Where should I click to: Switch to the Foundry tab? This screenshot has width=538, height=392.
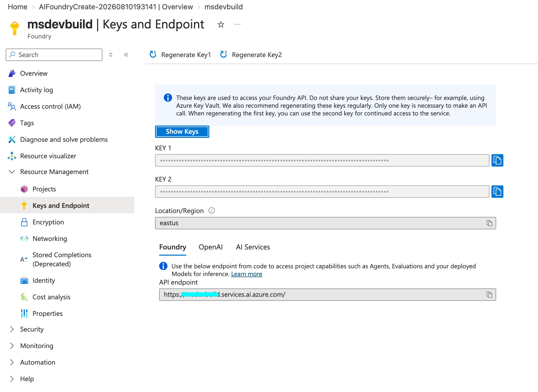[x=173, y=247]
